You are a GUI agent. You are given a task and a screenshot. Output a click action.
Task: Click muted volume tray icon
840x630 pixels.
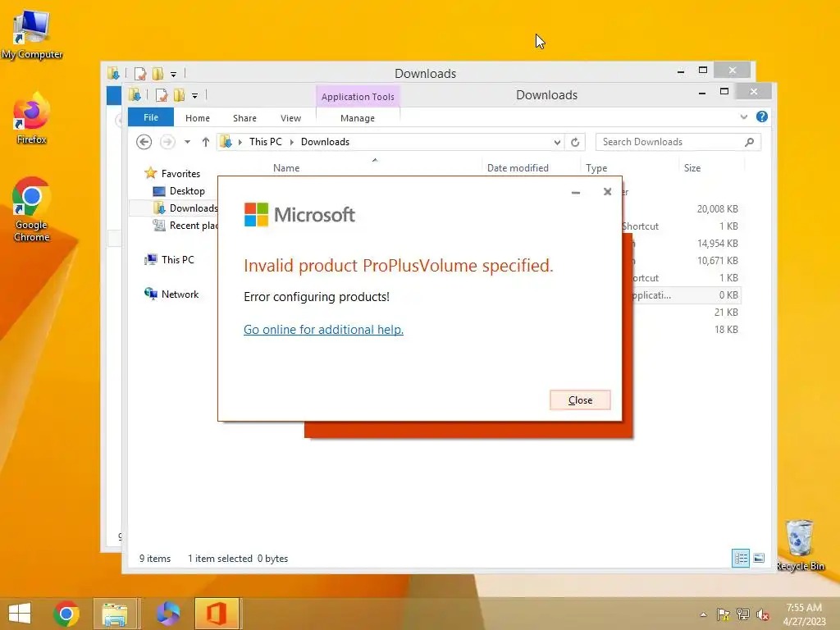pyautogui.click(x=762, y=614)
